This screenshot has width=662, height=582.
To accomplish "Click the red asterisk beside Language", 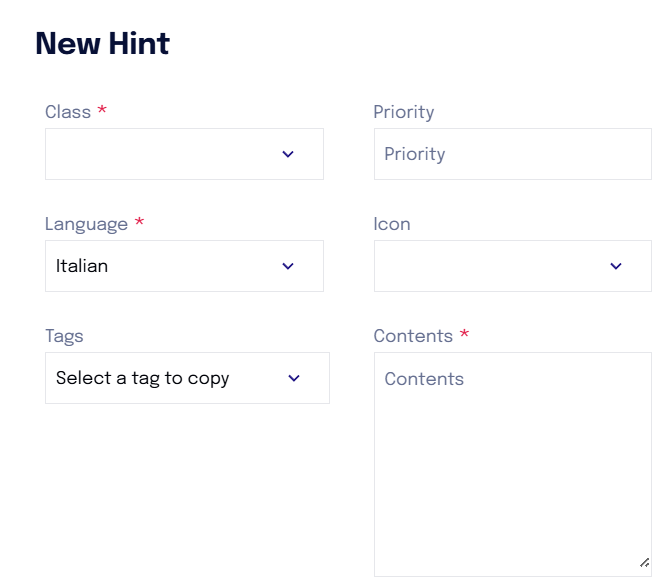I will (x=139, y=222).
